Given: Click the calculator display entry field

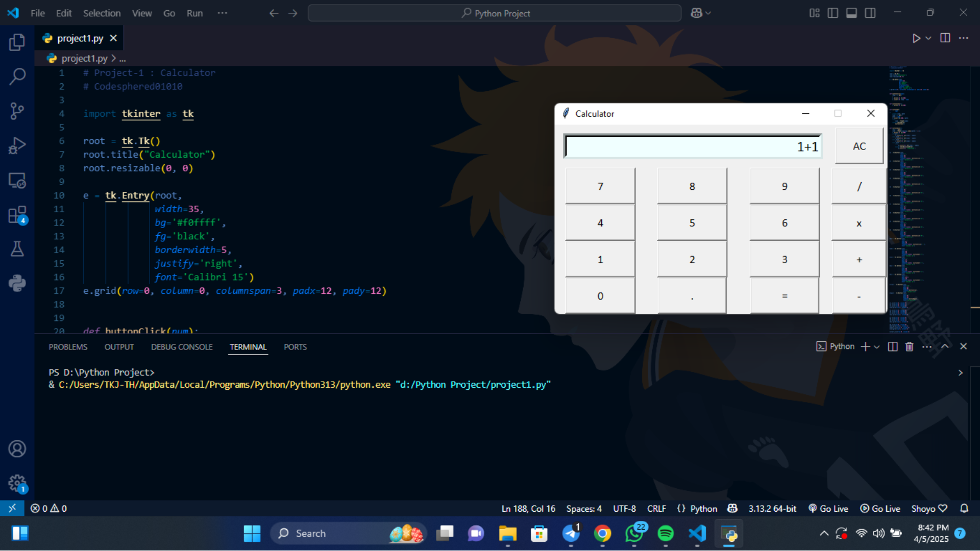Looking at the screenshot, I should pos(692,146).
